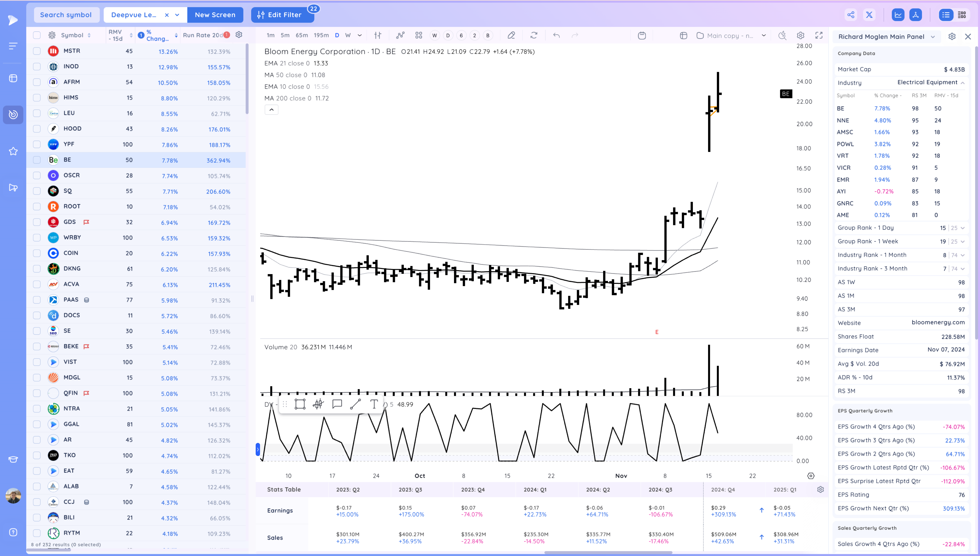The width and height of the screenshot is (980, 556).
Task: Check the HOOD row checkbox
Action: click(x=37, y=129)
